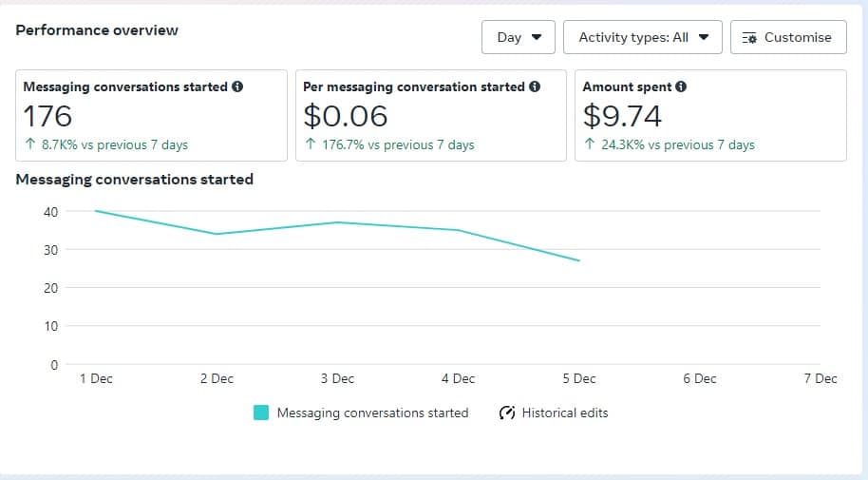Click info icon beside Messaging conversations started
This screenshot has width=868, height=480.
[237, 86]
